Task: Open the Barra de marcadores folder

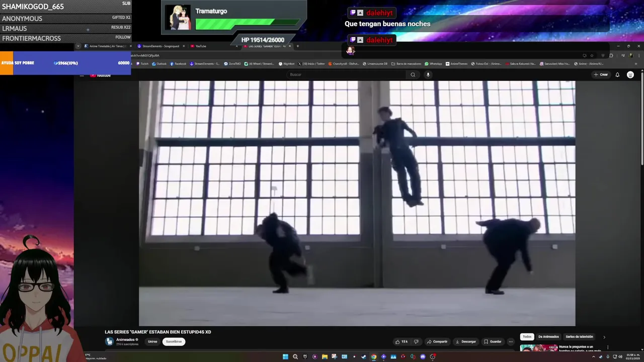Action: (406, 64)
